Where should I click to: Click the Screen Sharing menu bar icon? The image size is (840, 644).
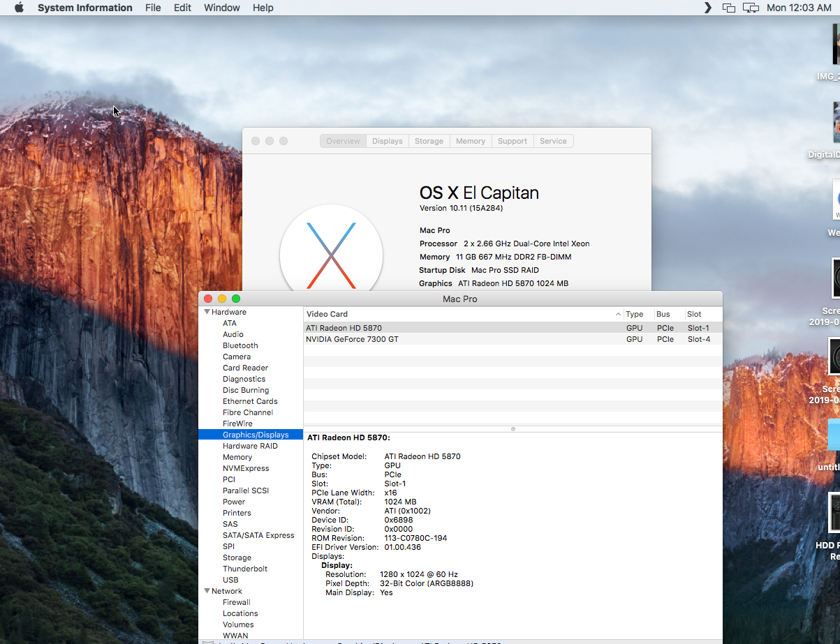pyautogui.click(x=729, y=8)
